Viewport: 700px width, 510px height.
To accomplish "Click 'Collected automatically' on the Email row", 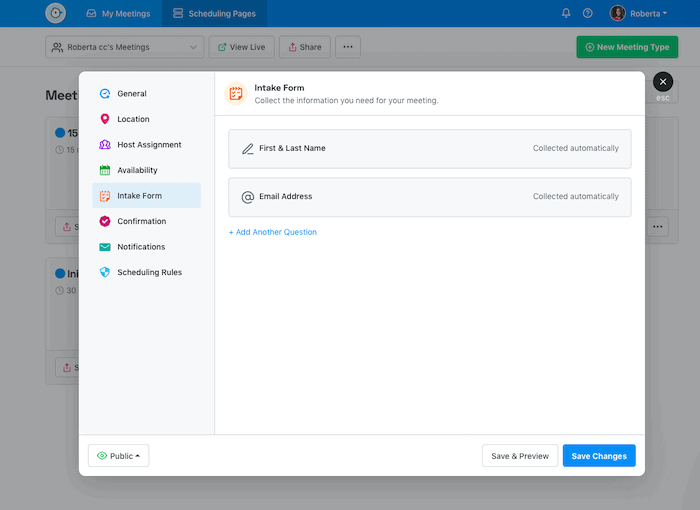I will click(x=575, y=196).
